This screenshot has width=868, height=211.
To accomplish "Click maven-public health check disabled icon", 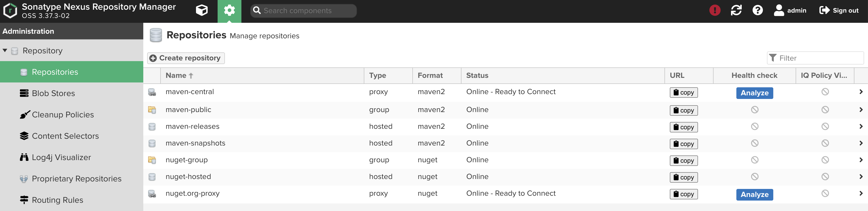I will click(x=754, y=110).
